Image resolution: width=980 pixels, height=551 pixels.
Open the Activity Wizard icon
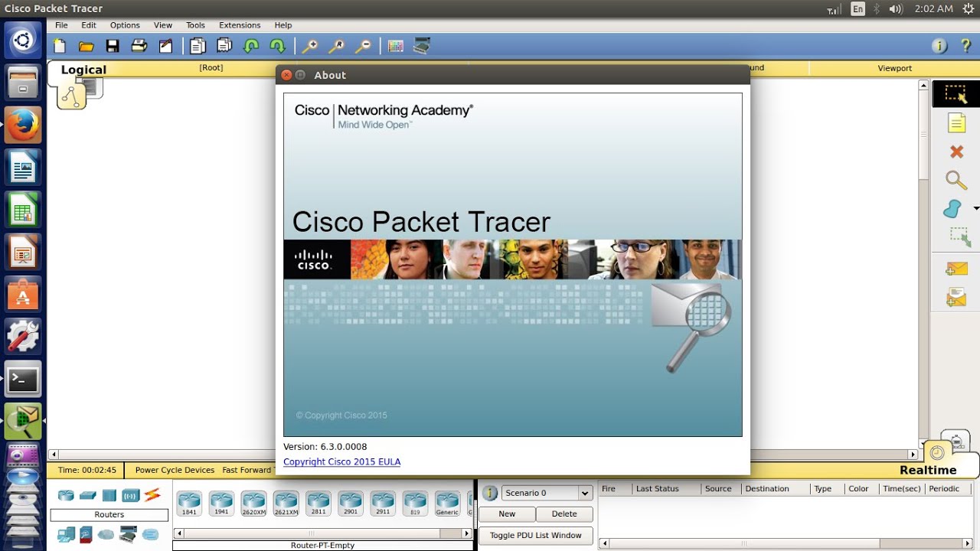point(165,46)
